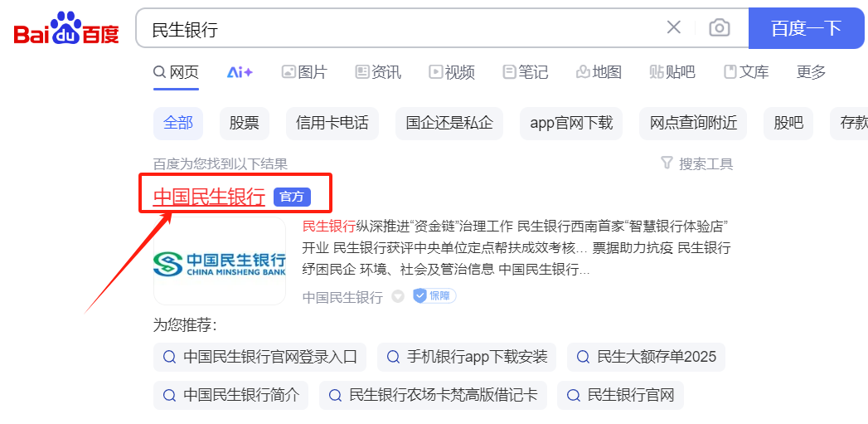Click the 官方 badge

tap(293, 197)
